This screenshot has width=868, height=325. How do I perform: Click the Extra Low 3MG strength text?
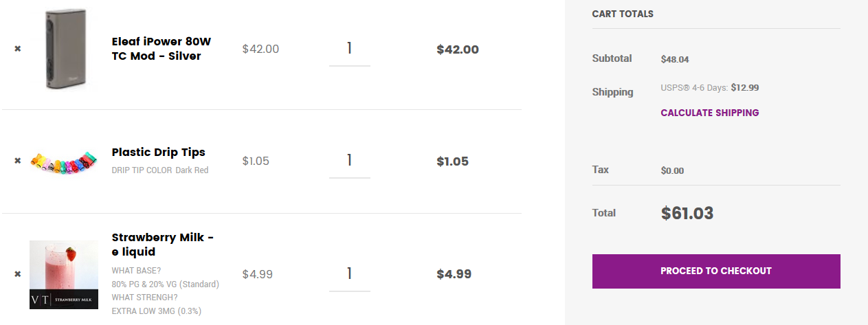[157, 311]
